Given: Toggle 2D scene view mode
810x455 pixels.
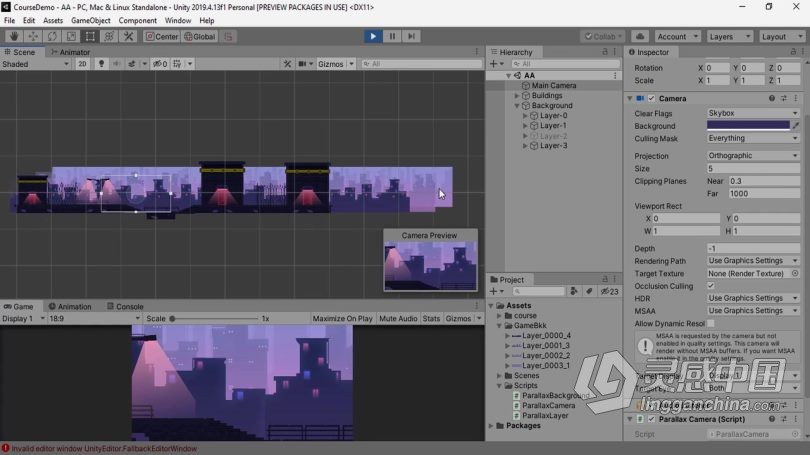Looking at the screenshot, I should [82, 64].
